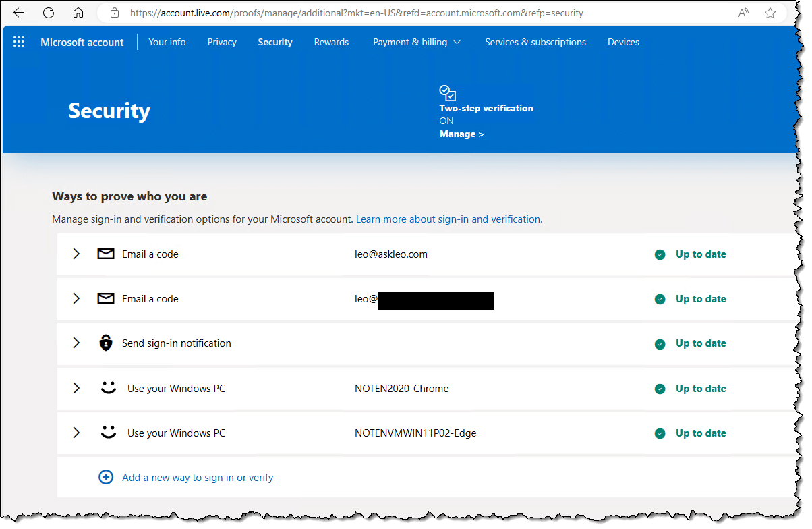Image resolution: width=812 pixels, height=529 pixels.
Task: Click the plus icon to add sign-in method
Action: click(x=106, y=478)
